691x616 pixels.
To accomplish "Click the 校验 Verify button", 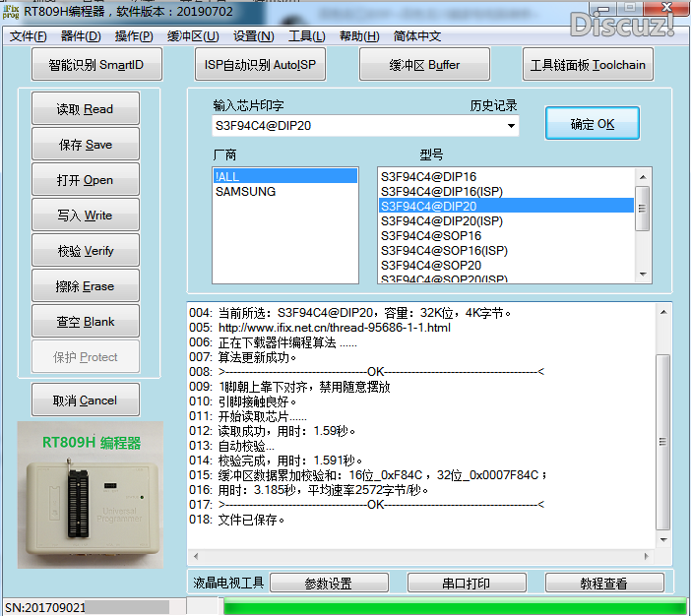I will tap(86, 251).
